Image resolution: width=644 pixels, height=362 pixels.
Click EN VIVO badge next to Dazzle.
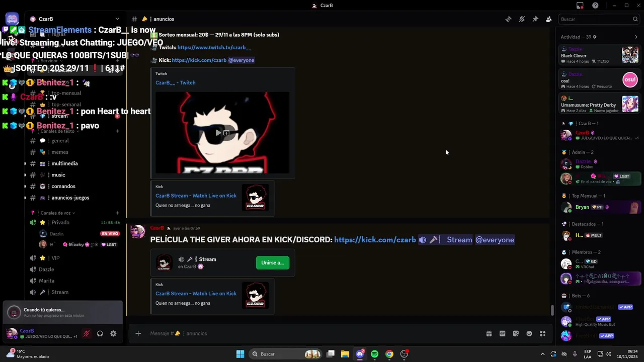point(110,234)
